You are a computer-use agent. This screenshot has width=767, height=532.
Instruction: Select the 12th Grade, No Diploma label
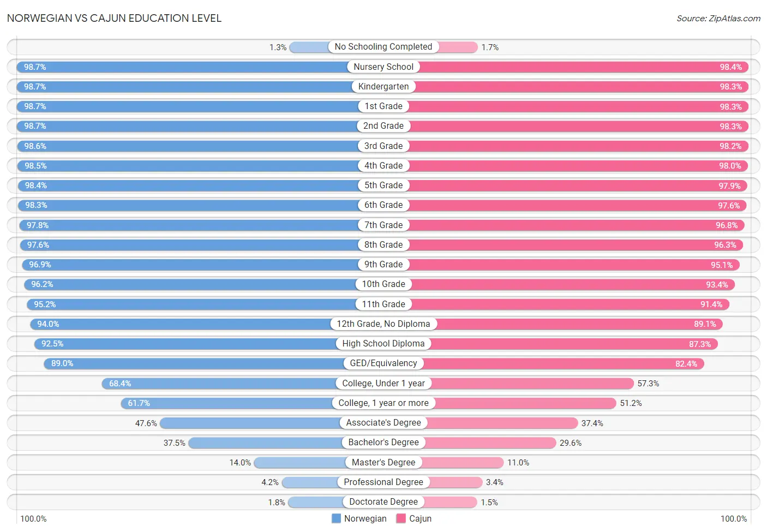[383, 324]
